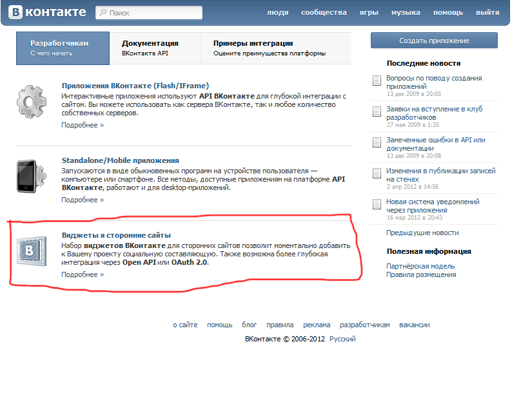Viewport: 512px width, 420px height.
Task: Click the date "2 апр 2012 в 14:56"
Action: [413, 187]
